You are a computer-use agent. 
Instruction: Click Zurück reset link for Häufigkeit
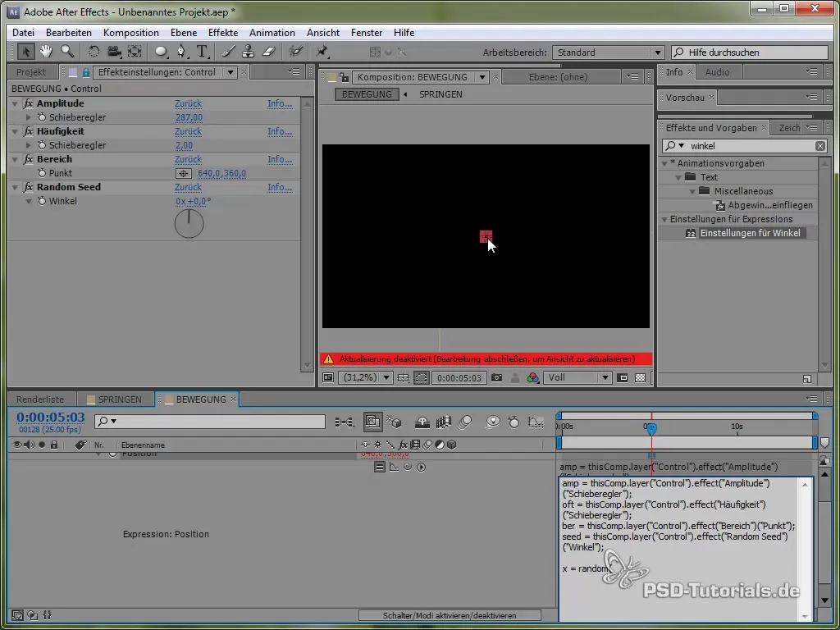[188, 131]
